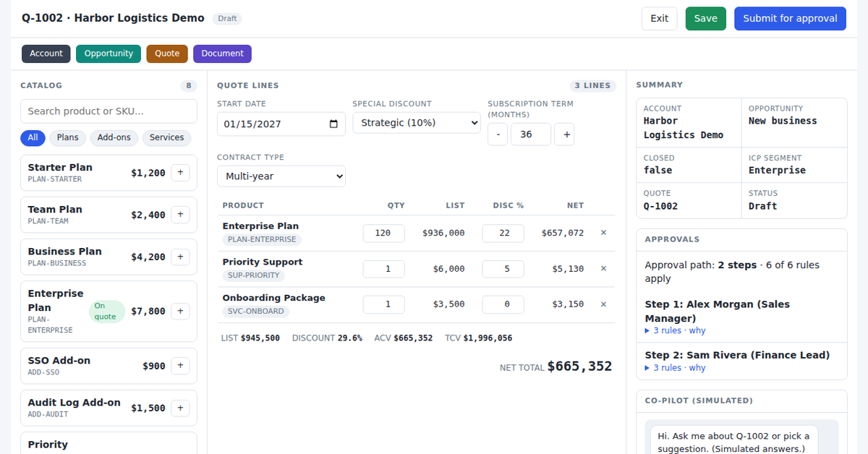Go to the Opportunity section
The image size is (868, 454).
[x=109, y=53]
